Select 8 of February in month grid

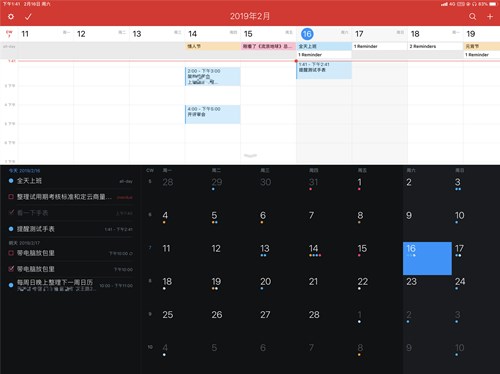(360, 215)
